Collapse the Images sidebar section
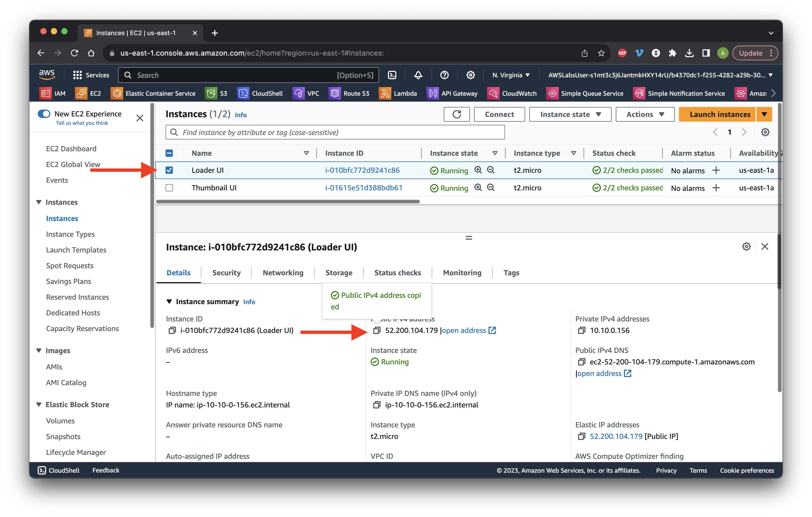This screenshot has height=517, width=812. coord(39,351)
